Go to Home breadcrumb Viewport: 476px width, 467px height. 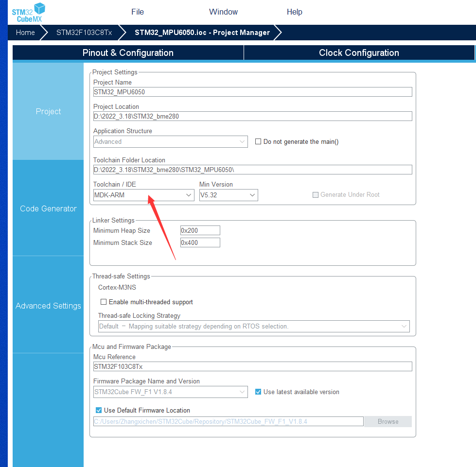coord(25,33)
